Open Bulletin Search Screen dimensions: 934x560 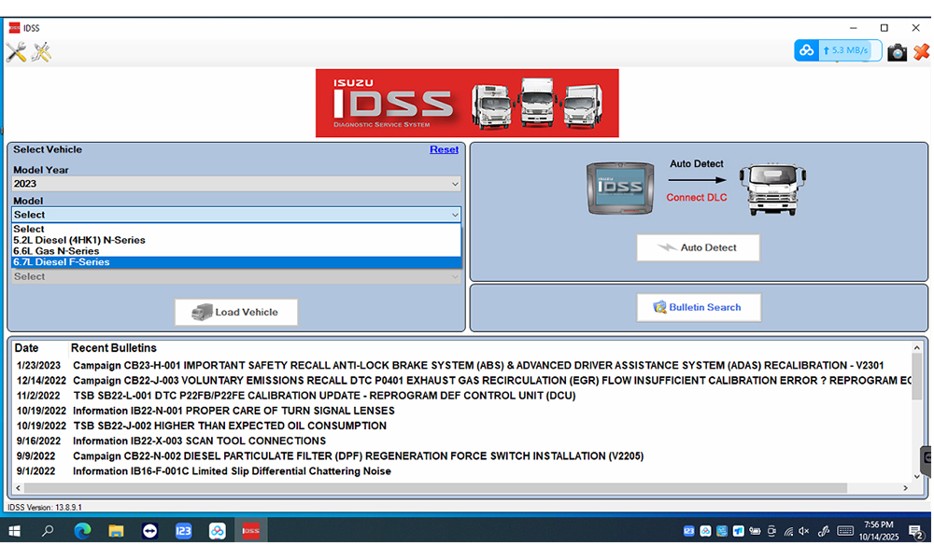pos(699,307)
